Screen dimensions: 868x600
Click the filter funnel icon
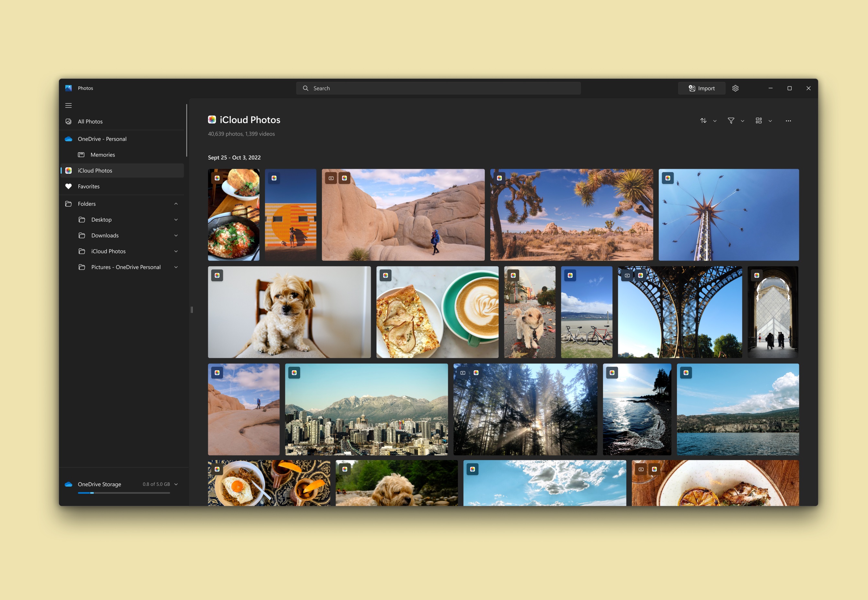tap(731, 121)
